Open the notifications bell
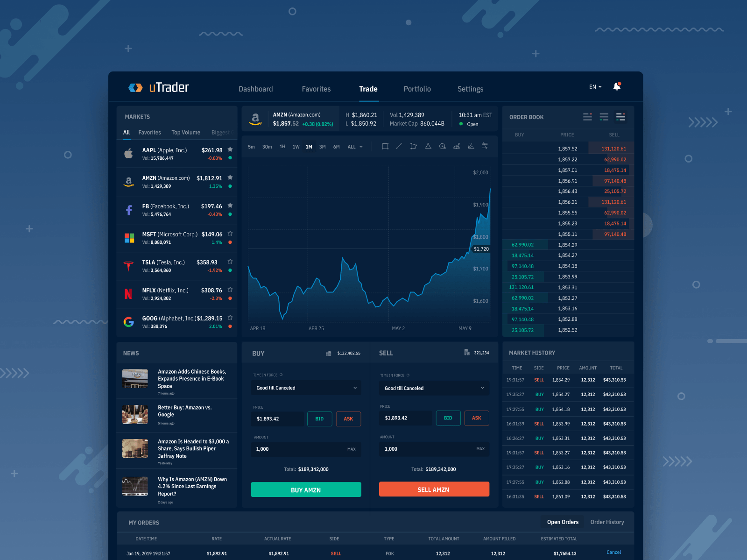The height and width of the screenshot is (560, 747). coord(617,87)
